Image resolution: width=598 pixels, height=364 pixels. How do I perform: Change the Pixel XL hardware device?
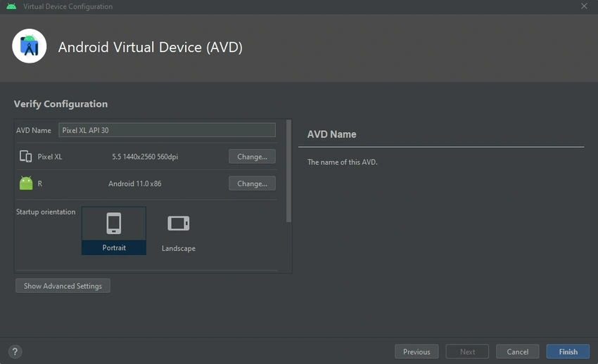pyautogui.click(x=252, y=157)
